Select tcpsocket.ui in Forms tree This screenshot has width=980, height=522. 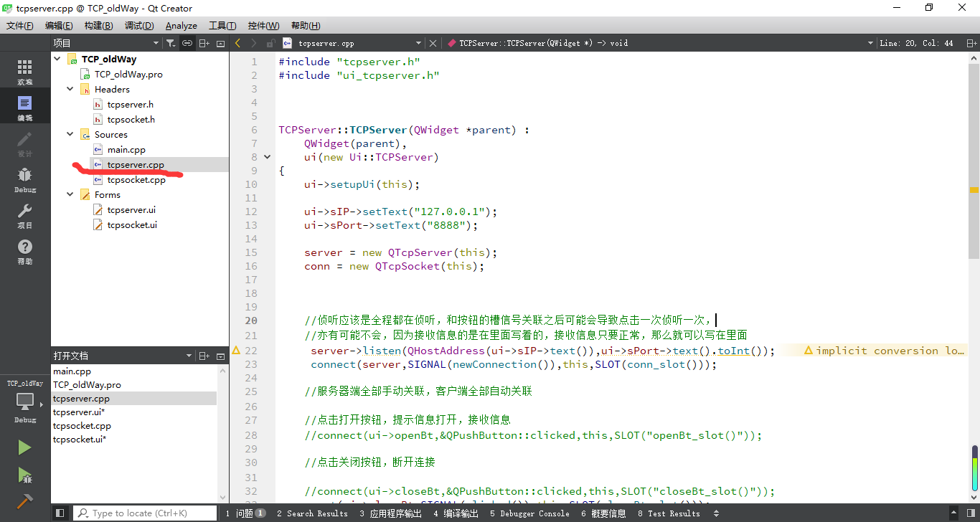click(x=132, y=224)
